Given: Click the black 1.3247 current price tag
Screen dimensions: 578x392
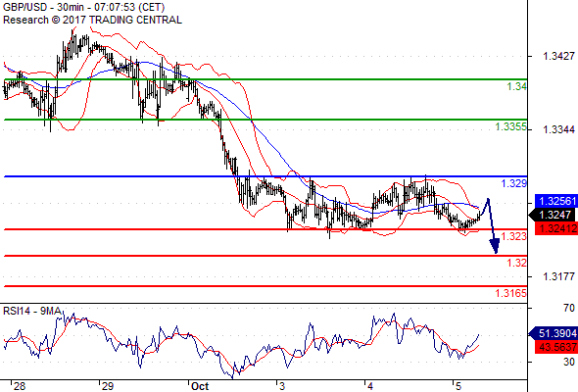Looking at the screenshot, I should [x=553, y=215].
